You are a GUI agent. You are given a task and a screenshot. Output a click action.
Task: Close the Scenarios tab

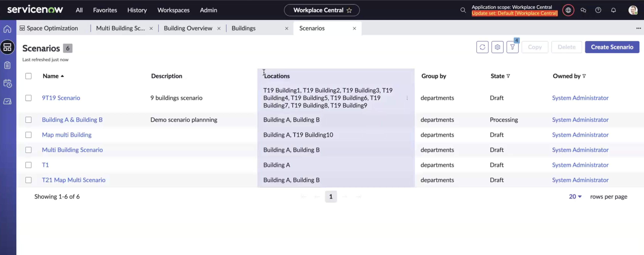(354, 28)
